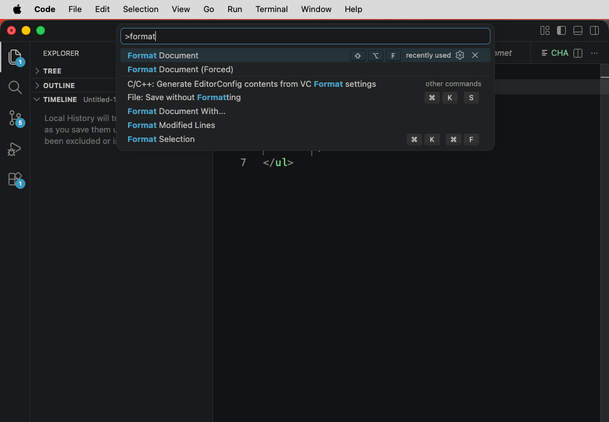Image resolution: width=609 pixels, height=422 pixels.
Task: Click the 'other commands' label
Action: (453, 84)
